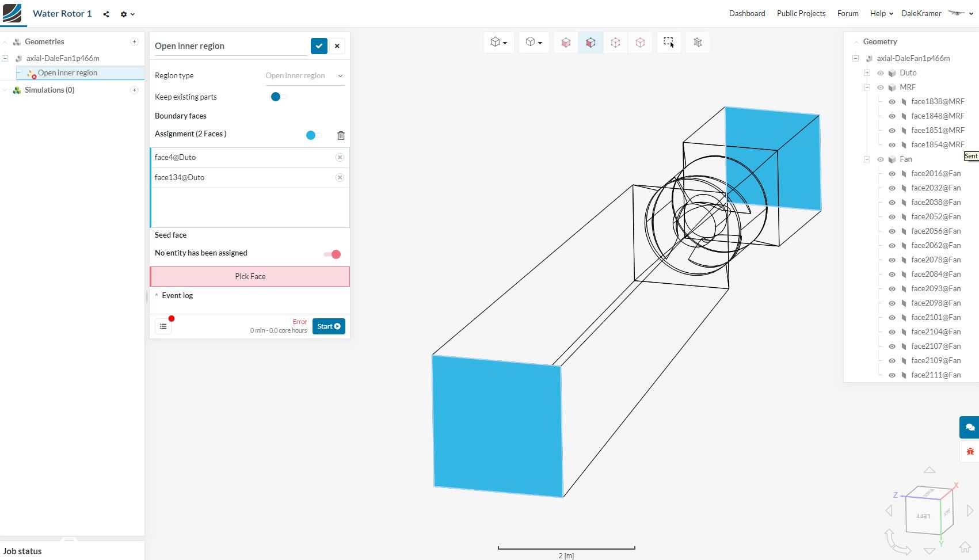Toggle visibility of the Fan part
The image size is (979, 560).
click(x=880, y=159)
